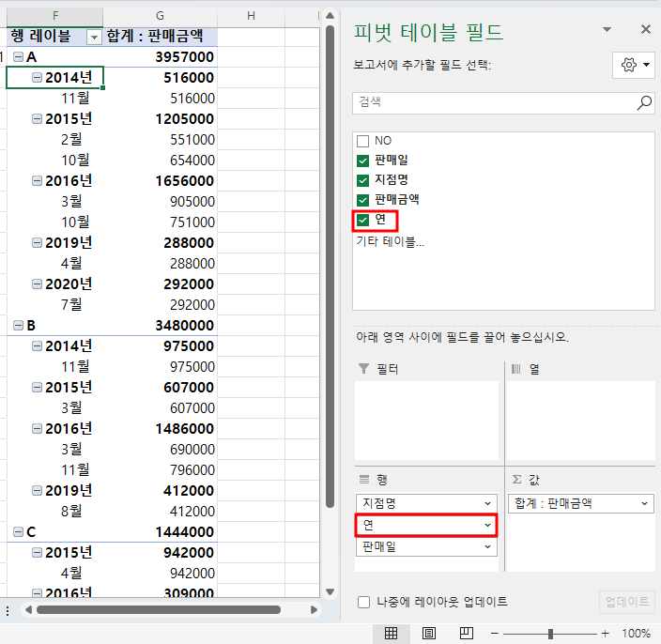Collapse 2014년 under group B
Viewport: 661px width, 644px height.
tap(38, 346)
